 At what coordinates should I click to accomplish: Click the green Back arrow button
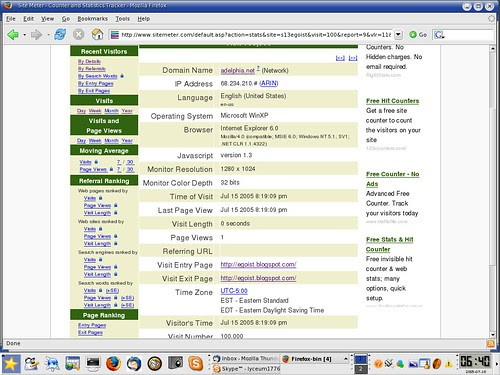[13, 35]
